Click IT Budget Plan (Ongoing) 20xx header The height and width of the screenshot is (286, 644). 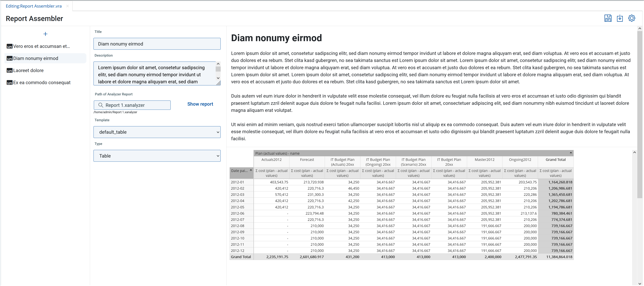(378, 162)
